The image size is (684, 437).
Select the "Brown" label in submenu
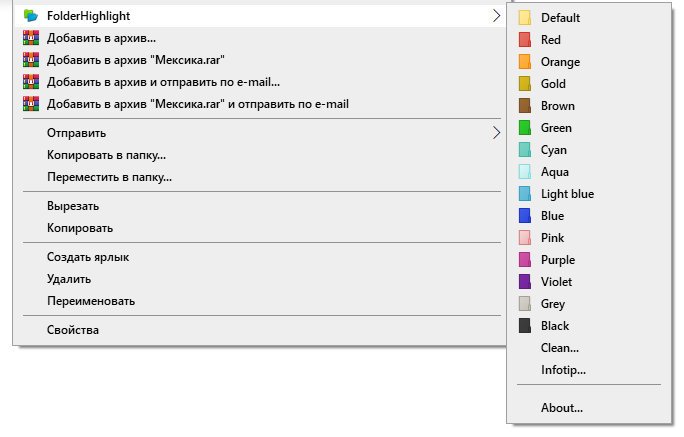(x=557, y=106)
